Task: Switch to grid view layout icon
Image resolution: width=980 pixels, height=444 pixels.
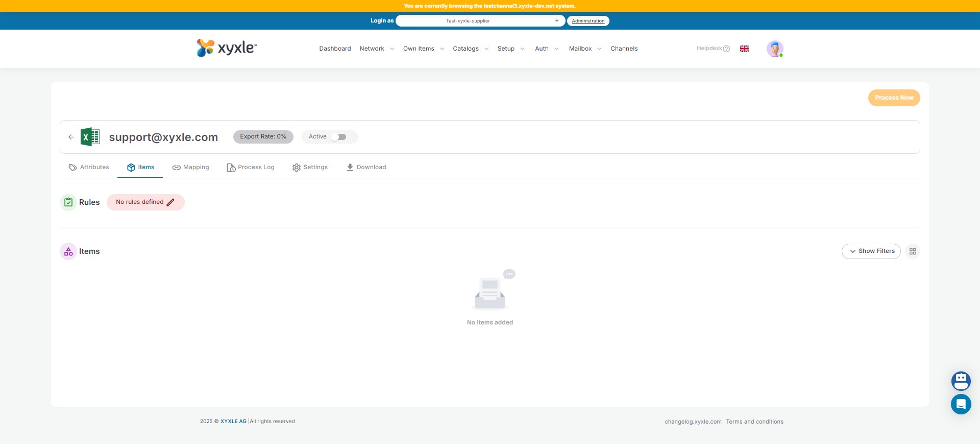Action: [913, 251]
